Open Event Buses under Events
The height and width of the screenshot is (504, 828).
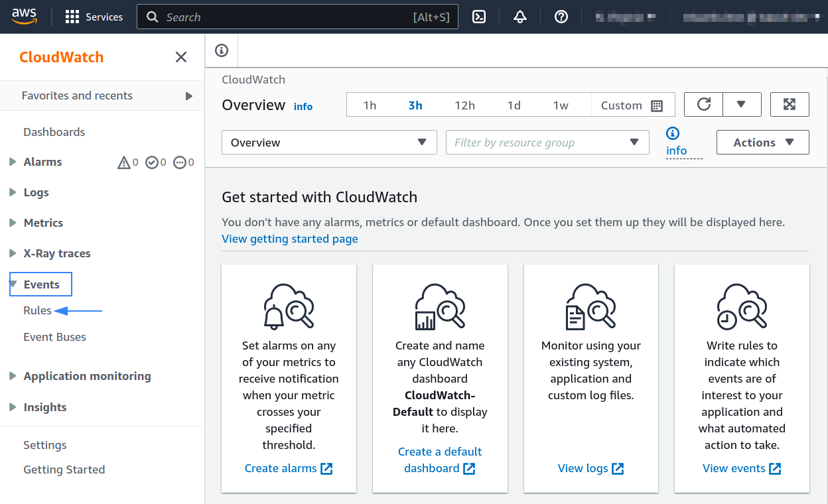click(54, 337)
